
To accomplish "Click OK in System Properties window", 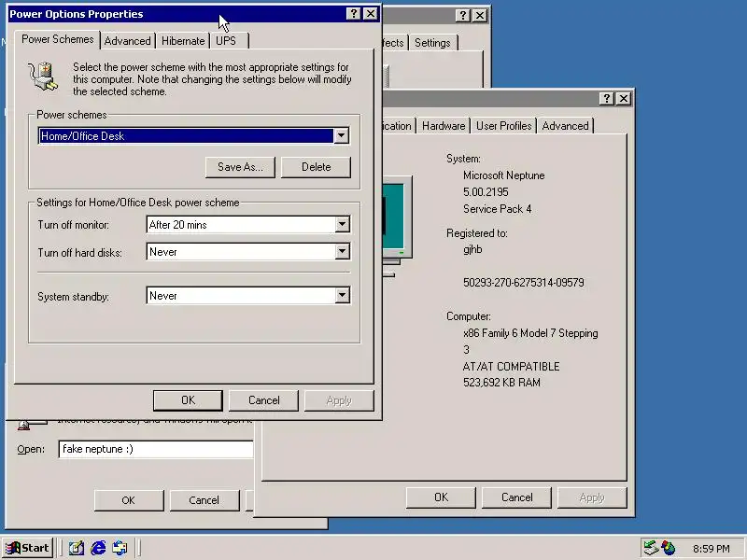I will (441, 497).
